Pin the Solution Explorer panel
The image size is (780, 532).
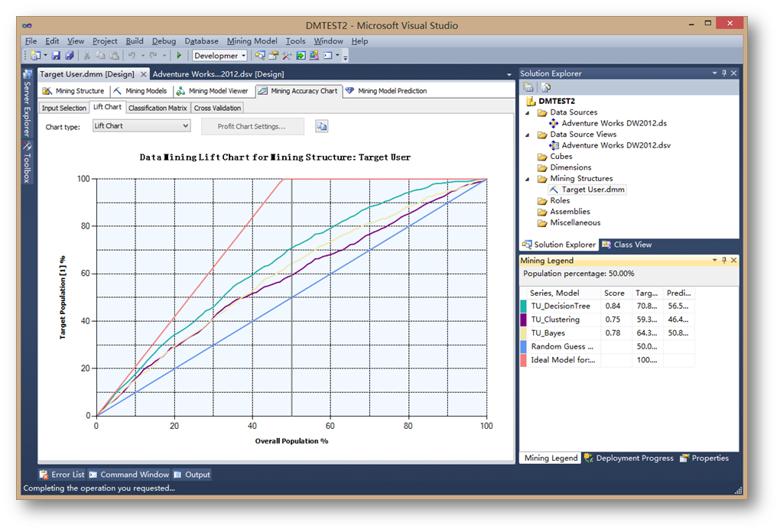click(x=723, y=73)
